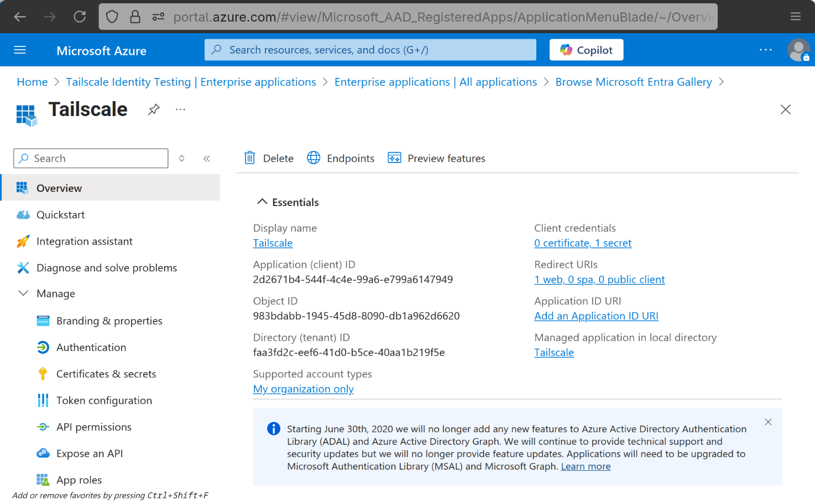Image resolution: width=815 pixels, height=504 pixels.
Task: Collapse the Essentials section
Action: pos(262,201)
